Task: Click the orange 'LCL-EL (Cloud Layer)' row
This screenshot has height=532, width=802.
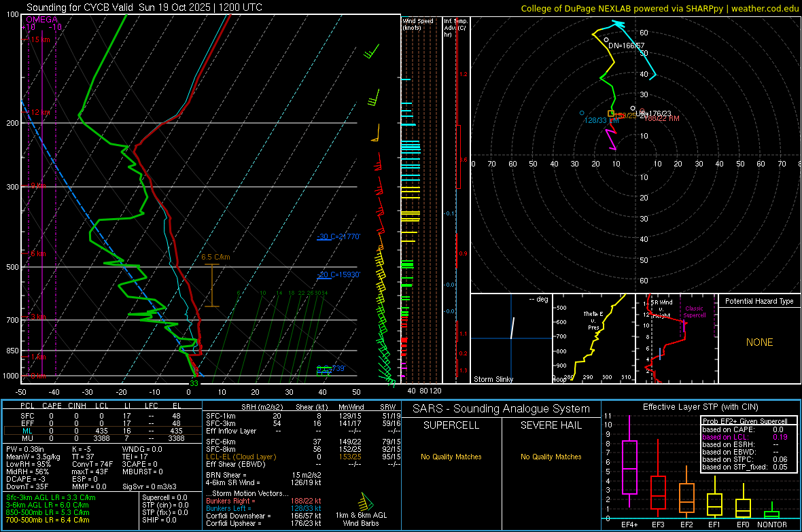Action: (241, 457)
